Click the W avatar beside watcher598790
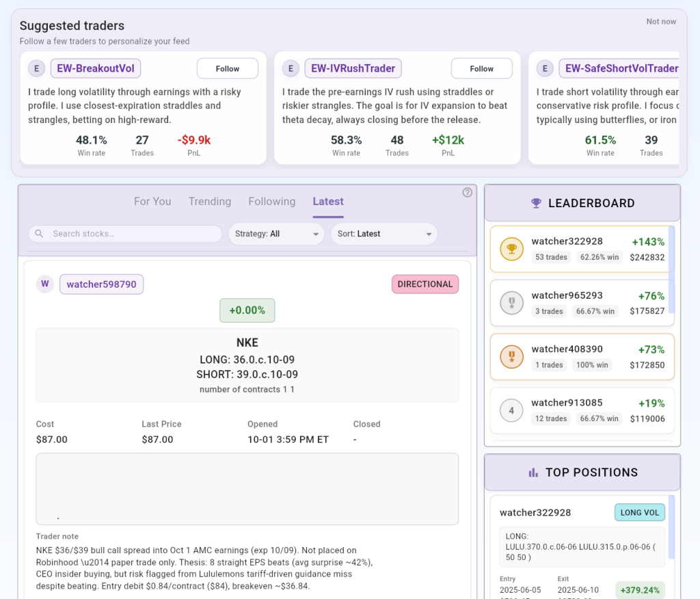Image resolution: width=700 pixels, height=599 pixels. [45, 284]
